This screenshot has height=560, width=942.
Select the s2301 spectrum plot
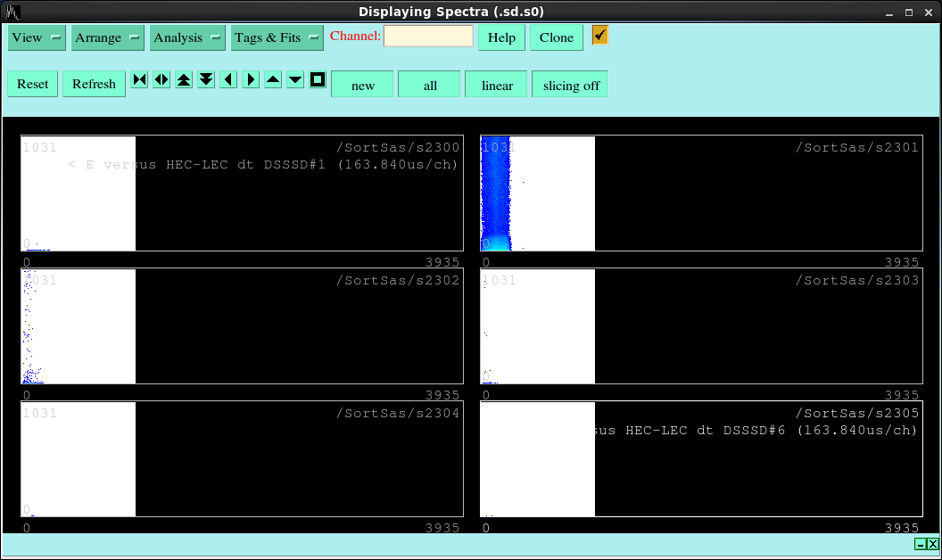701,194
